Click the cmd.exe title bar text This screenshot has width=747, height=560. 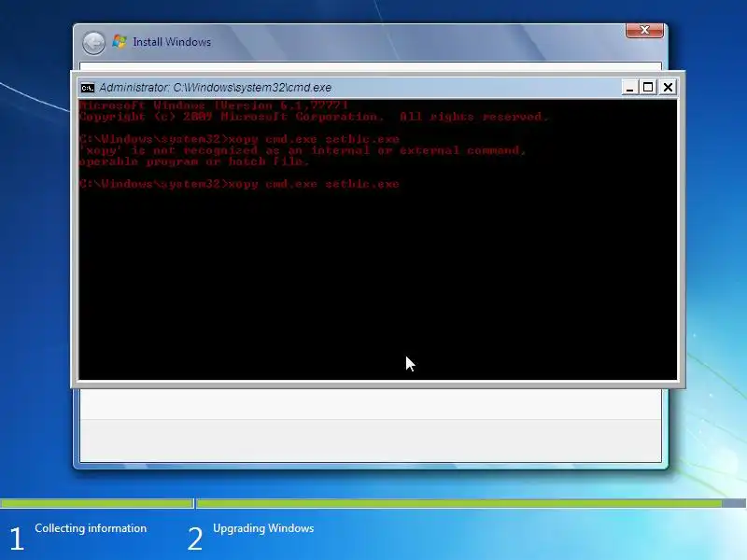(216, 88)
